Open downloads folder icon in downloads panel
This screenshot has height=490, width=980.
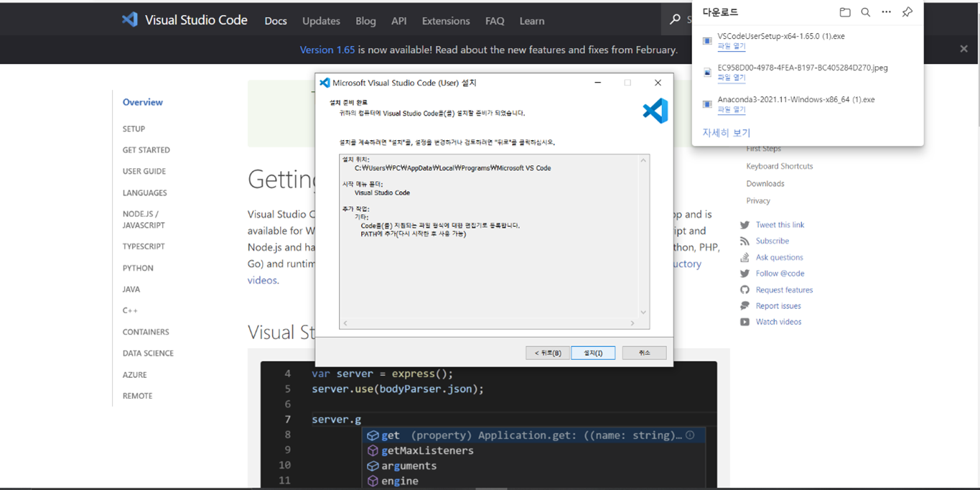pyautogui.click(x=845, y=12)
